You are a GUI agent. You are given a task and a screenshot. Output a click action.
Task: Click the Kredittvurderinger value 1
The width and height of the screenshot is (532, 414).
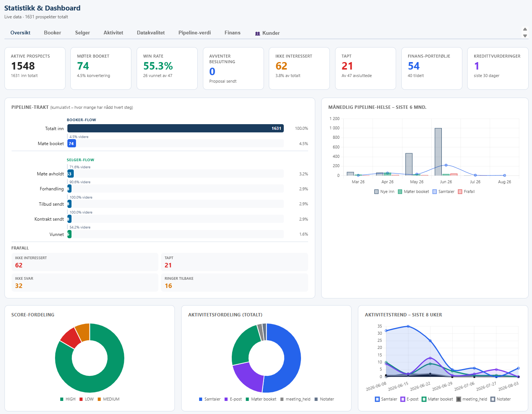click(477, 66)
